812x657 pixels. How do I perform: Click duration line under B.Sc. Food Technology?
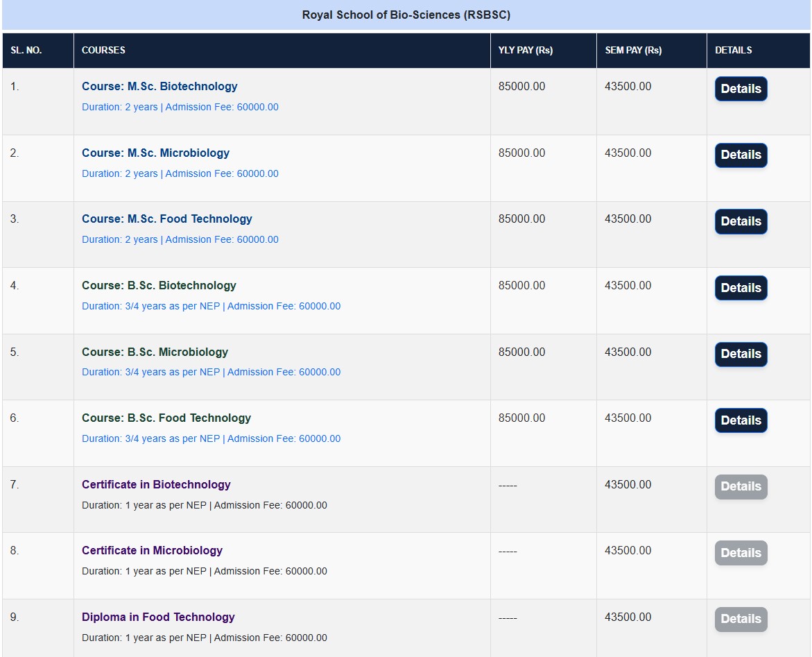(x=211, y=439)
